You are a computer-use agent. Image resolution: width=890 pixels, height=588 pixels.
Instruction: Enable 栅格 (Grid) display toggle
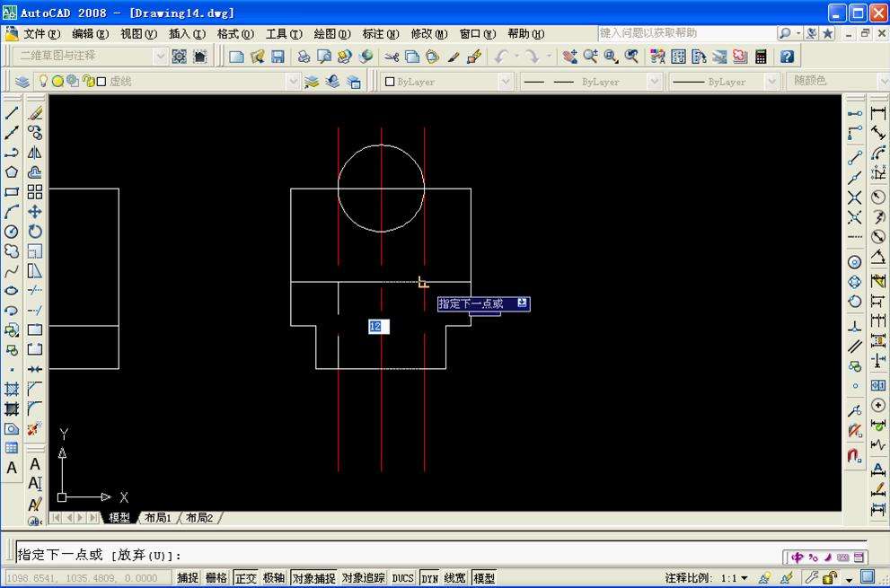click(216, 578)
